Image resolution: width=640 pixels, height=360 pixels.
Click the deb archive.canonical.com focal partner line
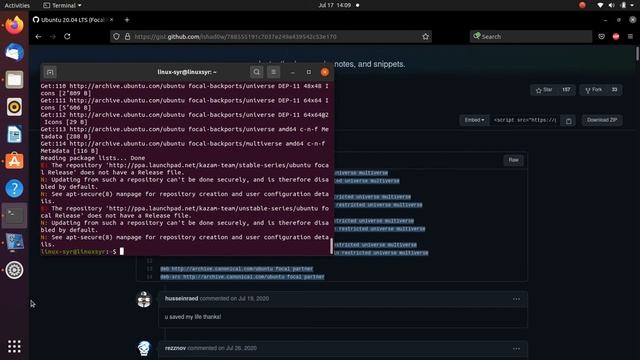(x=236, y=269)
